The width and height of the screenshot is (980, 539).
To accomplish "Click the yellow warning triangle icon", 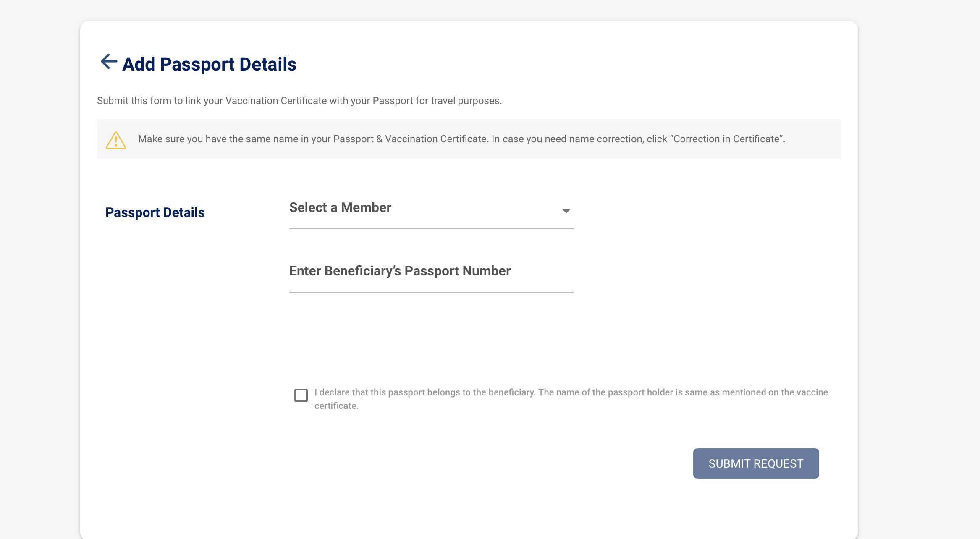I will tap(116, 140).
